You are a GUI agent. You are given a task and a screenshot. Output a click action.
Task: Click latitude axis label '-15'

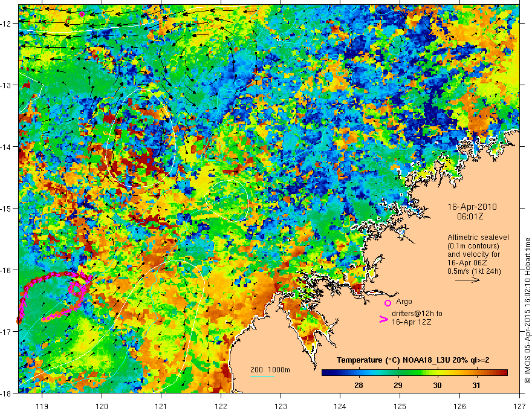[7, 208]
